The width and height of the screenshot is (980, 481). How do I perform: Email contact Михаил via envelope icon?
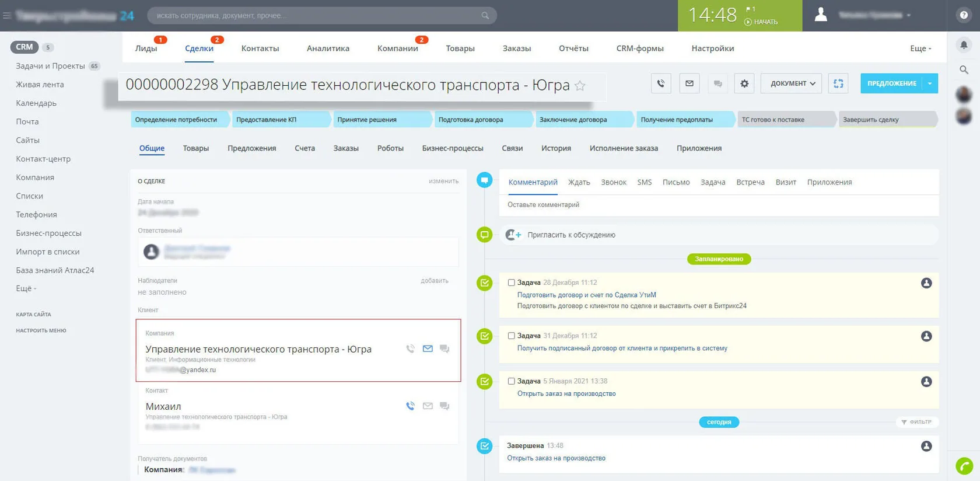[x=428, y=406]
